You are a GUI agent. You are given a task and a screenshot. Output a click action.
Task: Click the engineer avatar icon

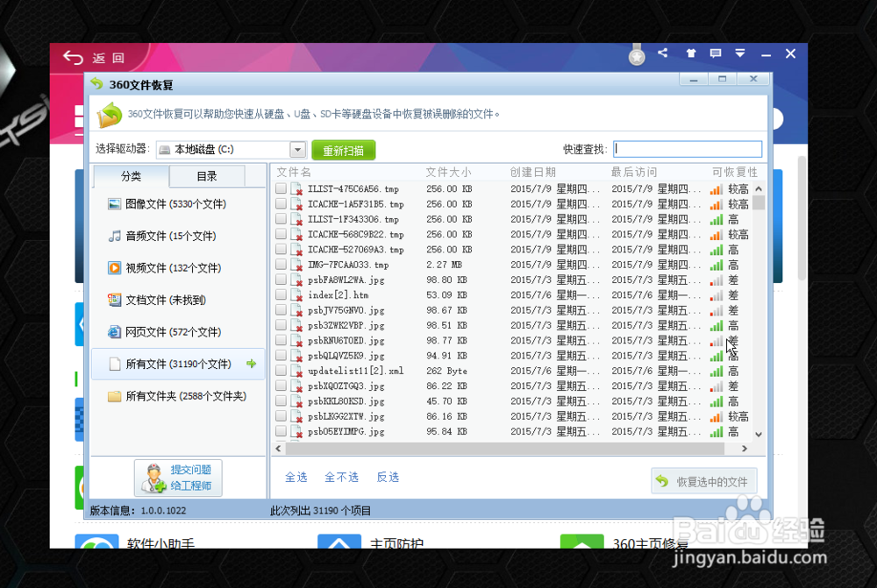pyautogui.click(x=153, y=478)
